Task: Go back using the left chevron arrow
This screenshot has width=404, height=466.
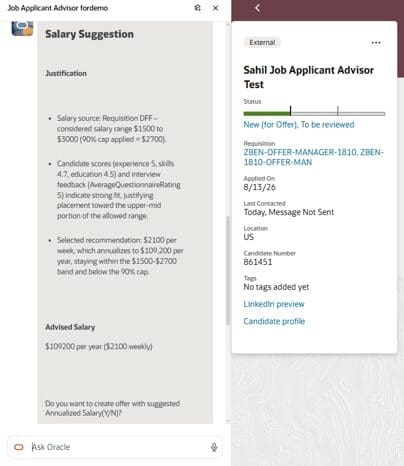Action: [257, 8]
